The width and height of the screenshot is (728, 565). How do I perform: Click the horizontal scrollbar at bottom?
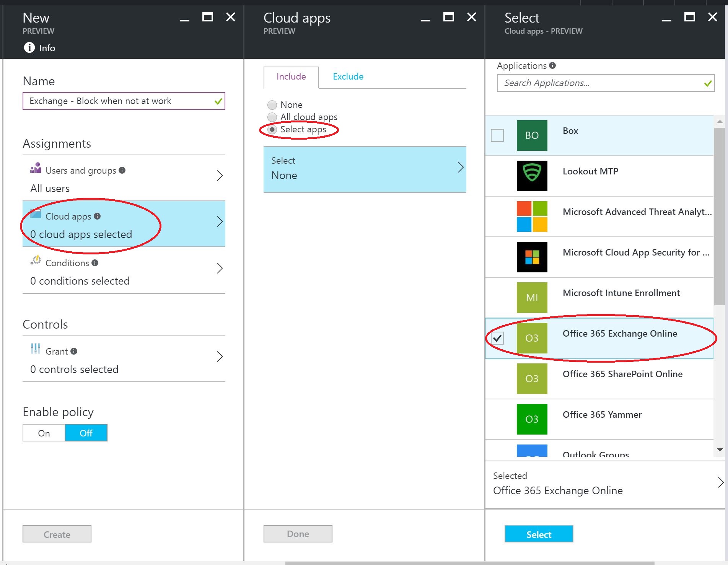[x=470, y=563]
